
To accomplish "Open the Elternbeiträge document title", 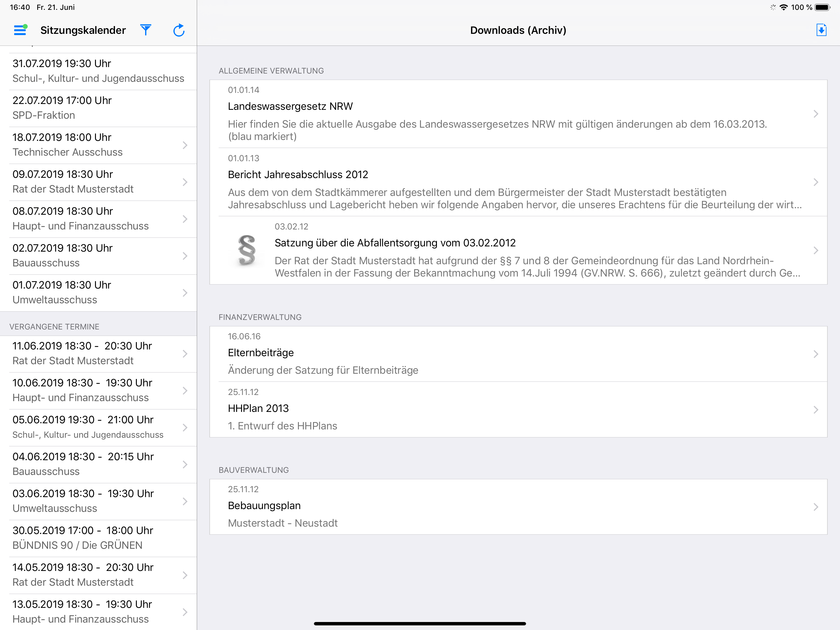I will (260, 353).
